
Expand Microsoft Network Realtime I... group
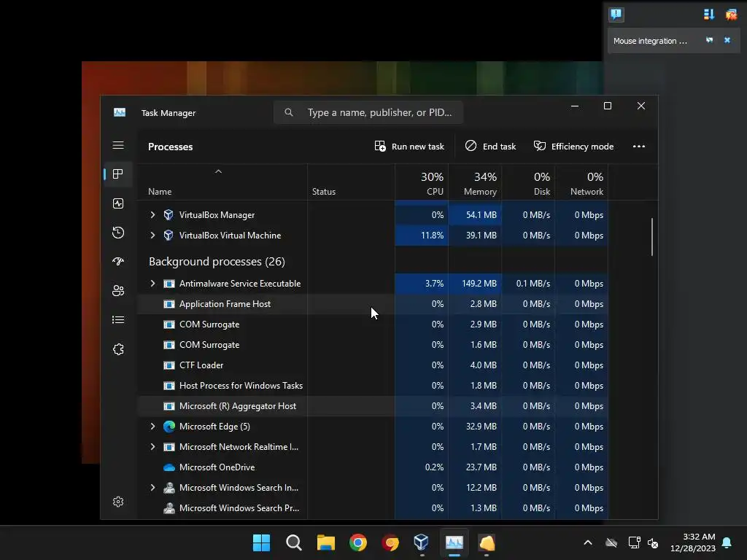tap(152, 447)
